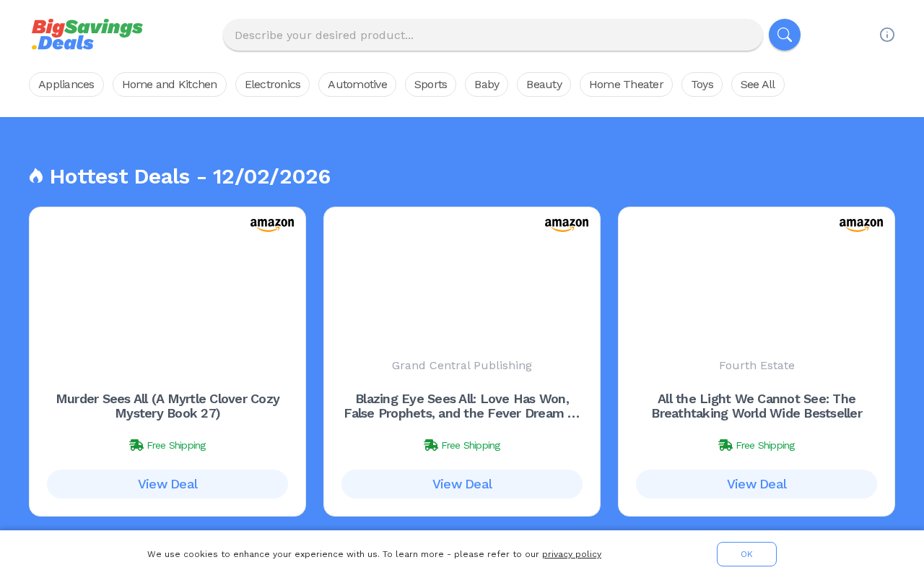View Deal for Blazing Eye Sees All
This screenshot has width=924, height=578.
point(462,484)
